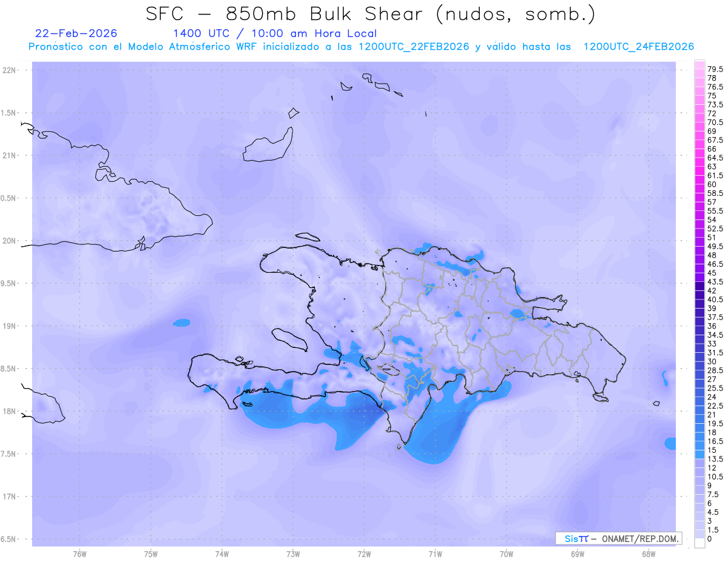Click the time text '1400 UTC / 10:00 am Hora Local'

tap(275, 34)
